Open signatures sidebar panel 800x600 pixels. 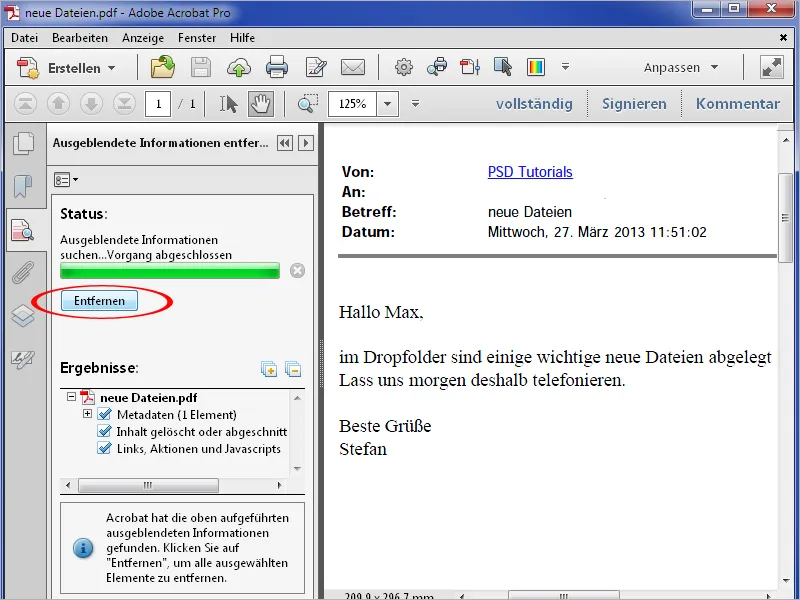point(23,359)
